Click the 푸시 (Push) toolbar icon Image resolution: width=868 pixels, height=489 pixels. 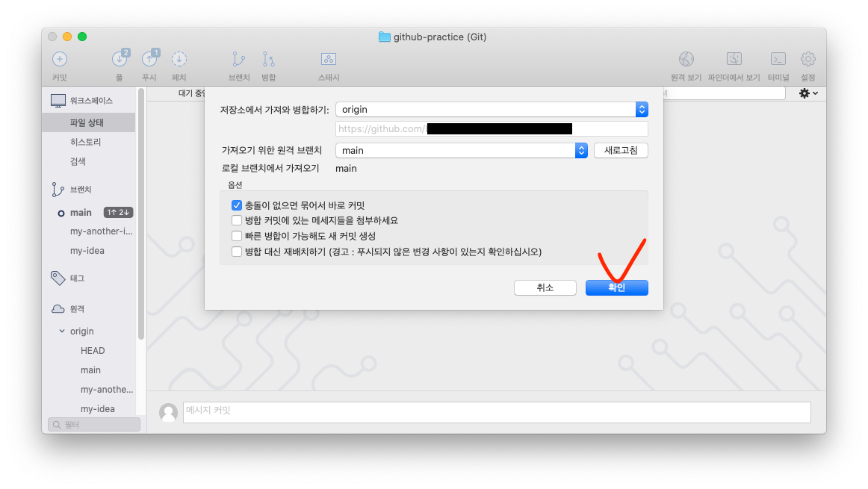pyautogui.click(x=149, y=58)
